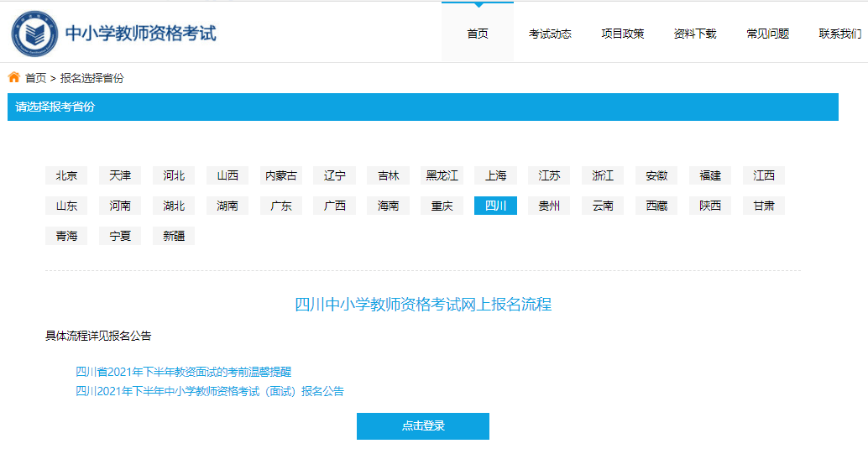This screenshot has height=454, width=868.
Task: Select province 江苏
Action: click(550, 175)
